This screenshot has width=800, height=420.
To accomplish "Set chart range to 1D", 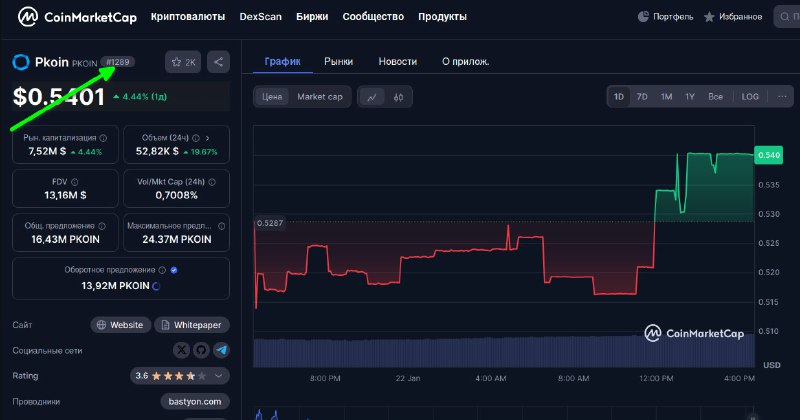I will [x=619, y=97].
